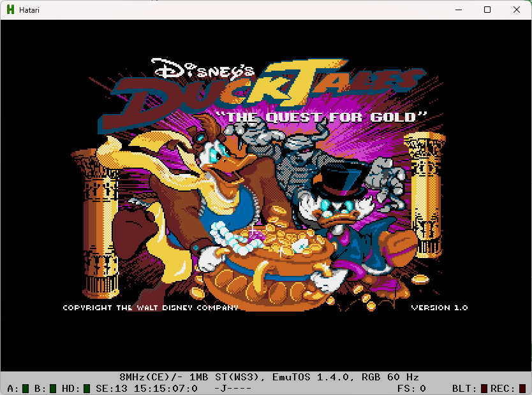Image resolution: width=532 pixels, height=395 pixels.
Task: Click the 'Hatari' window title text
Action: pos(29,10)
